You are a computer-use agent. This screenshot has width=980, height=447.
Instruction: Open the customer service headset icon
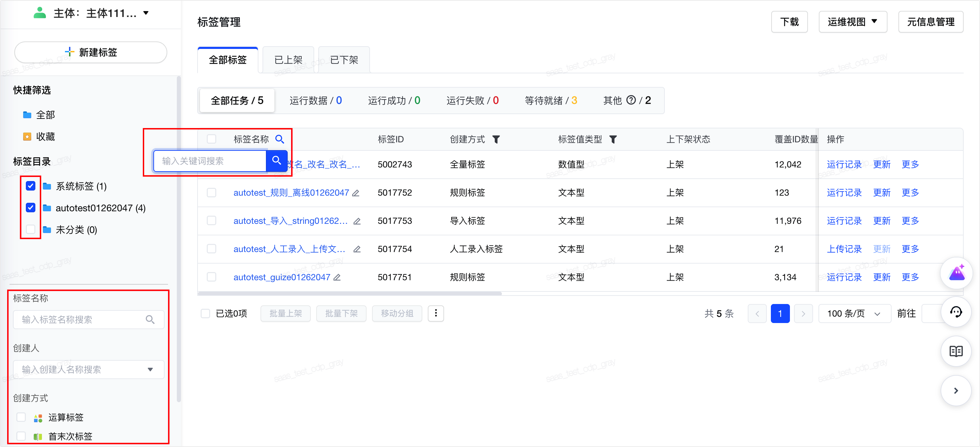click(x=957, y=312)
